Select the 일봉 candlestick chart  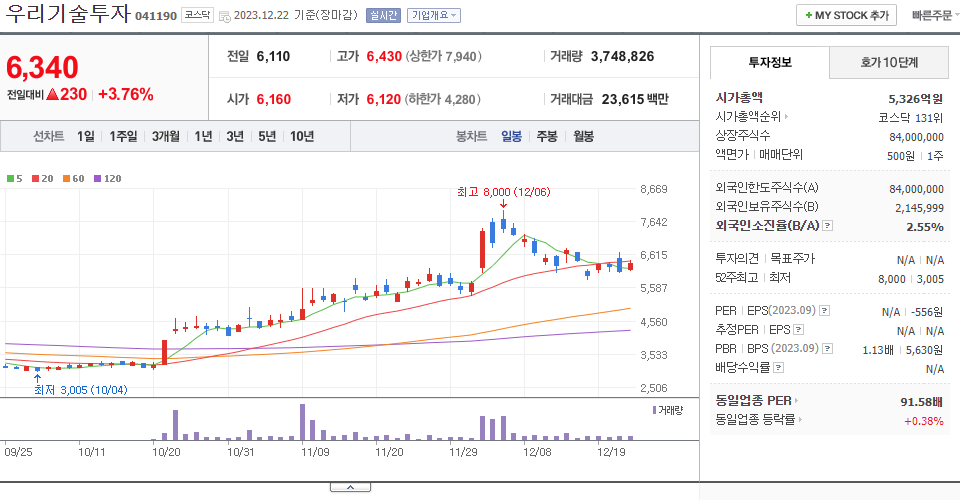(511, 136)
